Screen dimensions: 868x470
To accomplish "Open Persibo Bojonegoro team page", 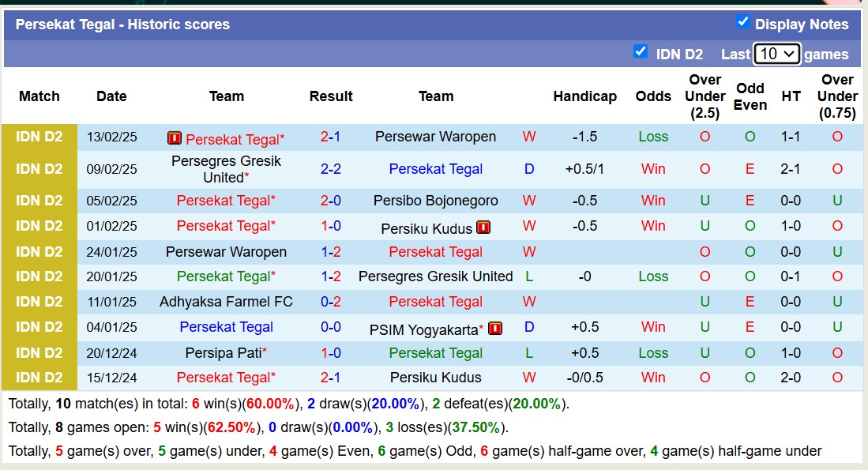I will [436, 201].
